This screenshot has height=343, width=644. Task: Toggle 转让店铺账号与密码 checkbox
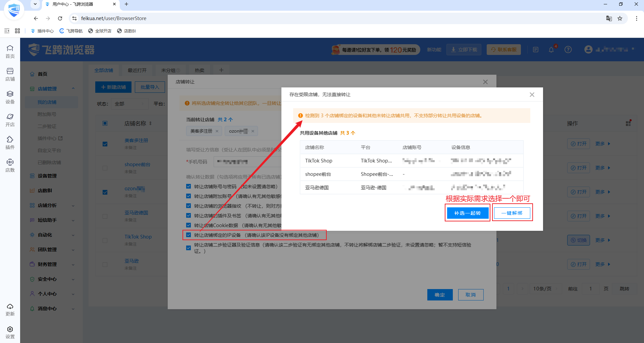point(189,187)
